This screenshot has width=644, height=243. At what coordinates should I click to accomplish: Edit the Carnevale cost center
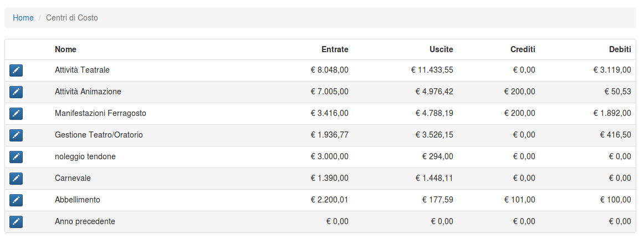click(16, 179)
